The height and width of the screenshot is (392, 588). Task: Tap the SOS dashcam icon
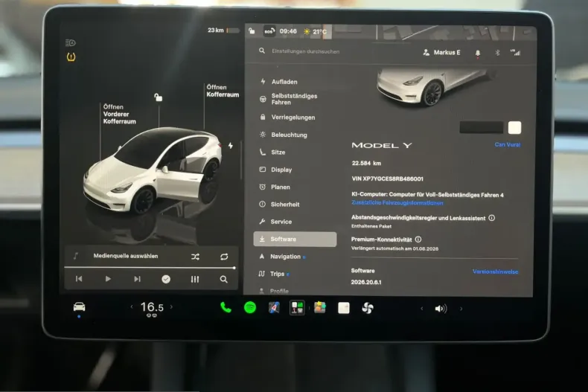269,31
